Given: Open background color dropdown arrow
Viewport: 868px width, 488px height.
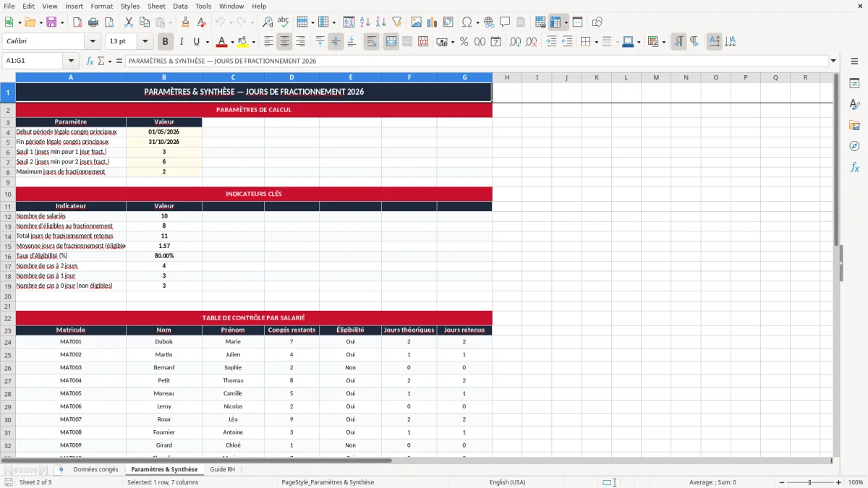Looking at the screenshot, I should click(254, 42).
